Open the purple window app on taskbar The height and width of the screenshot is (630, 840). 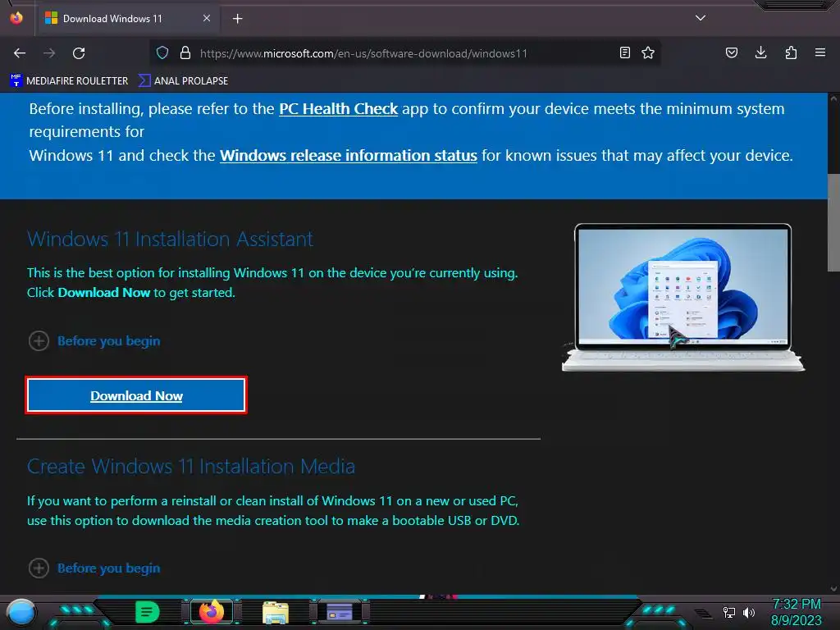pos(340,612)
